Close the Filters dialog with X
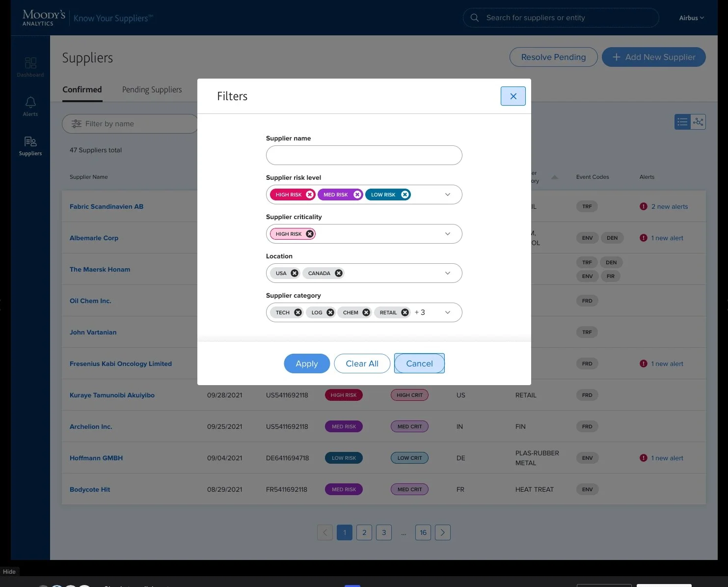728x587 pixels. point(513,96)
